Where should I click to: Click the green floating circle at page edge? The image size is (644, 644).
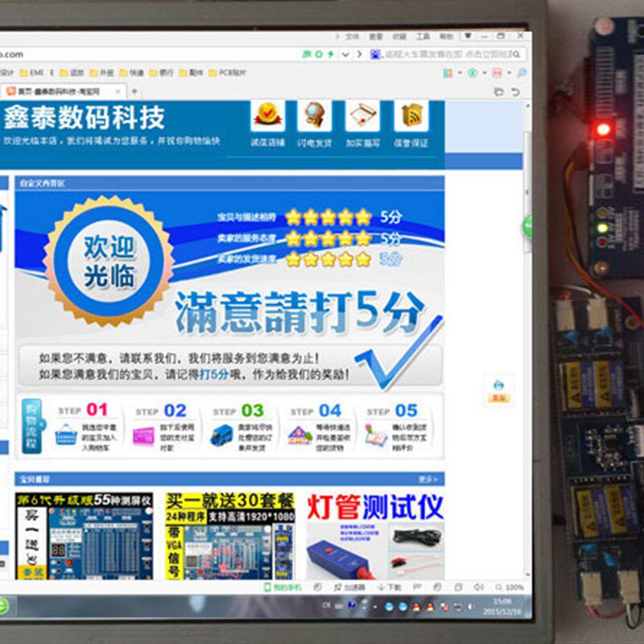pos(527,226)
